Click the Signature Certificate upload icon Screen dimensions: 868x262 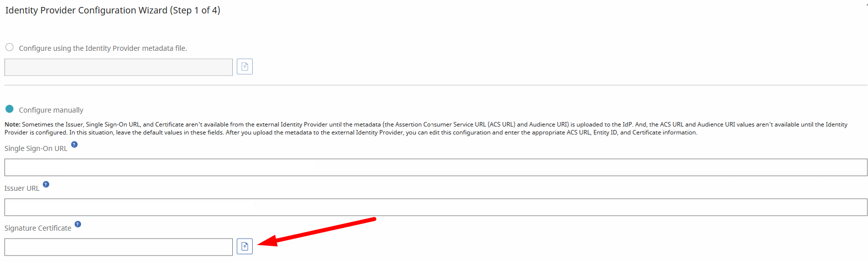[x=245, y=247]
